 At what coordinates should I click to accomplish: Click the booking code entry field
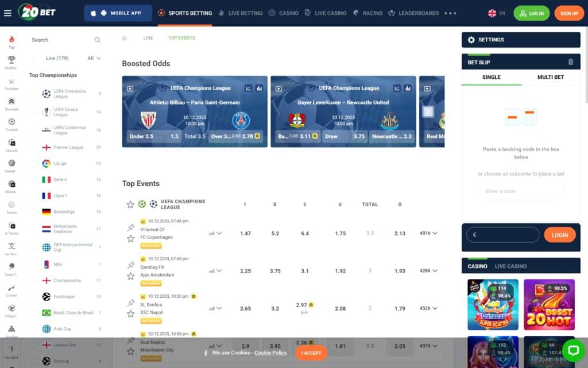[520, 191]
